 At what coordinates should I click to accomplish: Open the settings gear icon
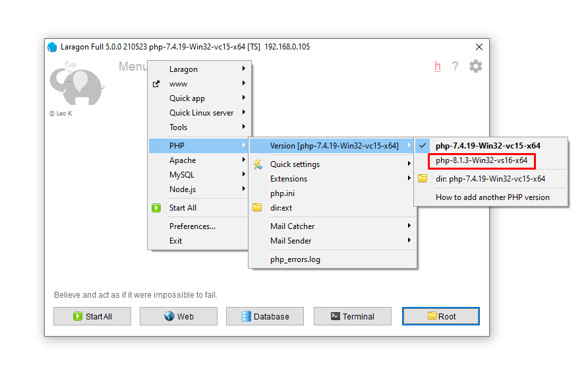[x=475, y=67]
